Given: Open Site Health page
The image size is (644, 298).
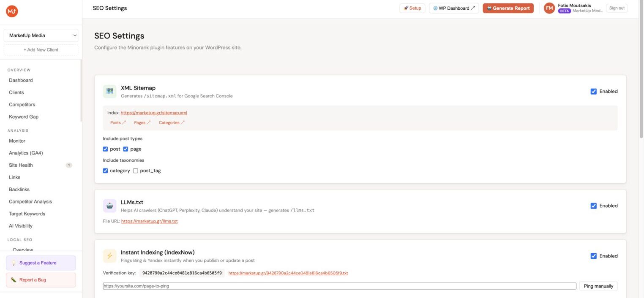Looking at the screenshot, I should click(x=21, y=165).
